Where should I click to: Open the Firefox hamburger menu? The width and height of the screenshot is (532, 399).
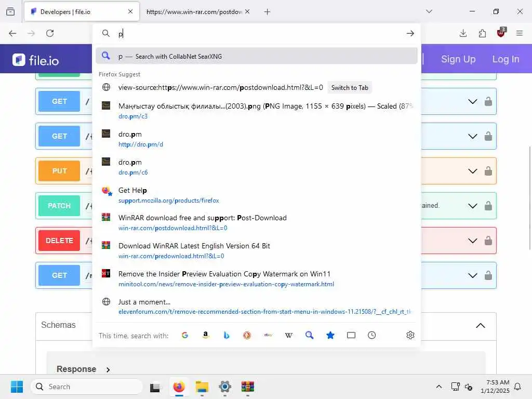point(520,33)
